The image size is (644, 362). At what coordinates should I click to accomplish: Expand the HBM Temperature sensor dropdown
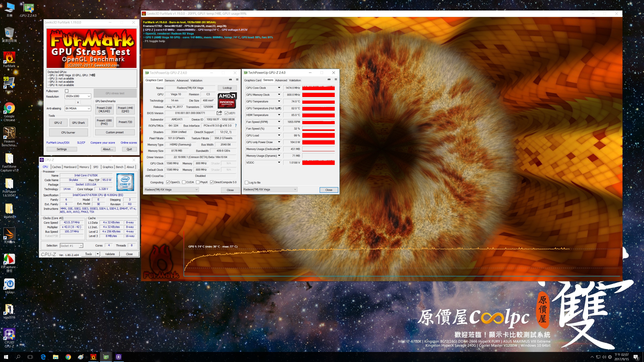tap(279, 115)
